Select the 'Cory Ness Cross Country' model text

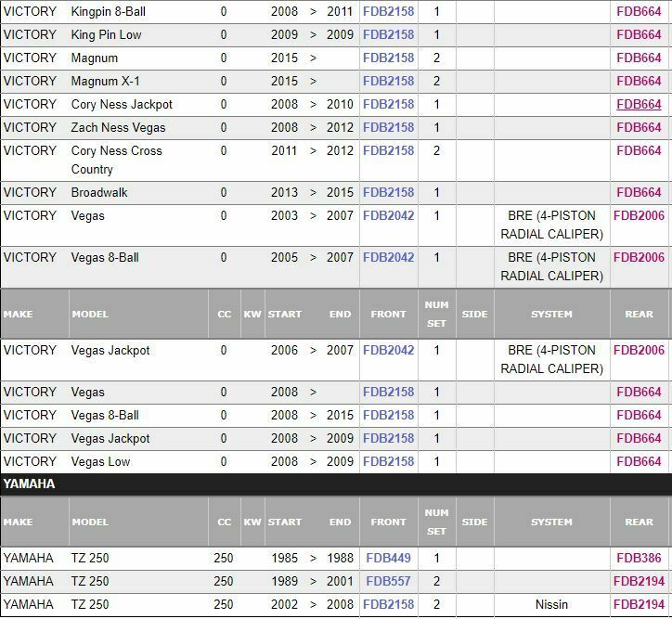(x=117, y=160)
